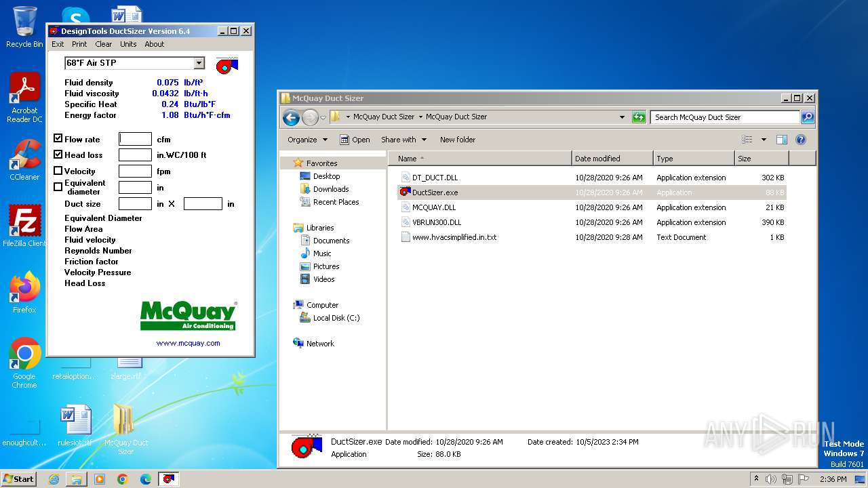The height and width of the screenshot is (488, 868).
Task: Click the Search McQuay Duct Sizer box
Action: [x=724, y=117]
